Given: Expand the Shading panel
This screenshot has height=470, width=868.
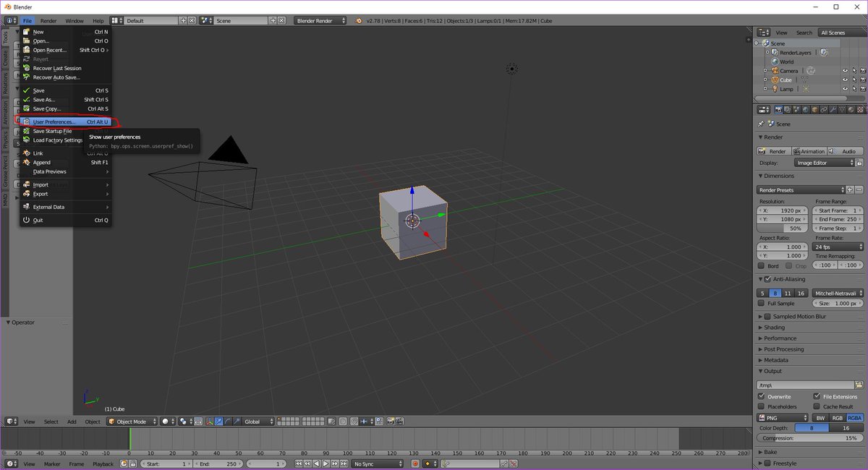Looking at the screenshot, I should (774, 328).
